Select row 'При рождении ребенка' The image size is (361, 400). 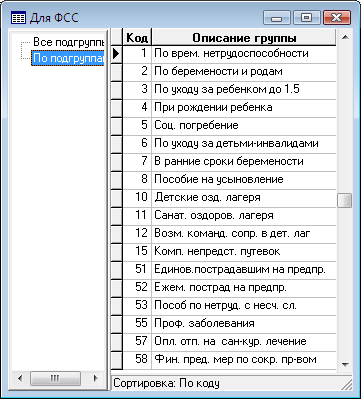(x=229, y=108)
